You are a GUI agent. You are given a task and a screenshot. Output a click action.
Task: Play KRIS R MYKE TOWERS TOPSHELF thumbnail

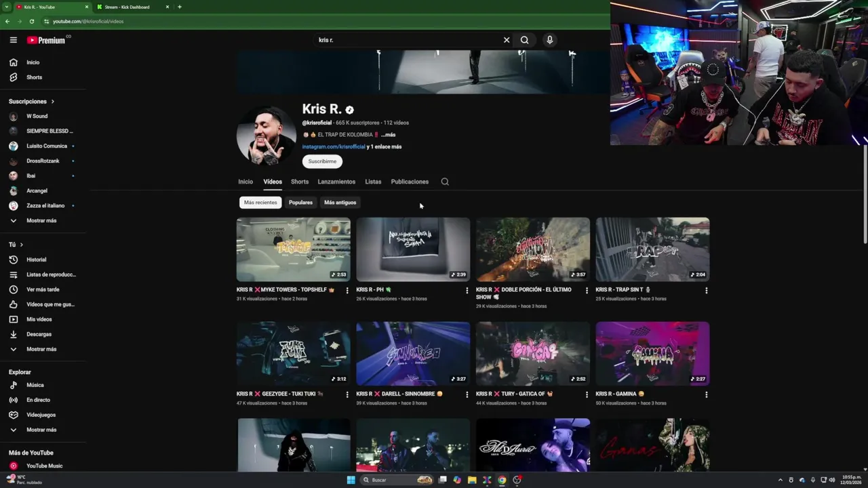[294, 249]
